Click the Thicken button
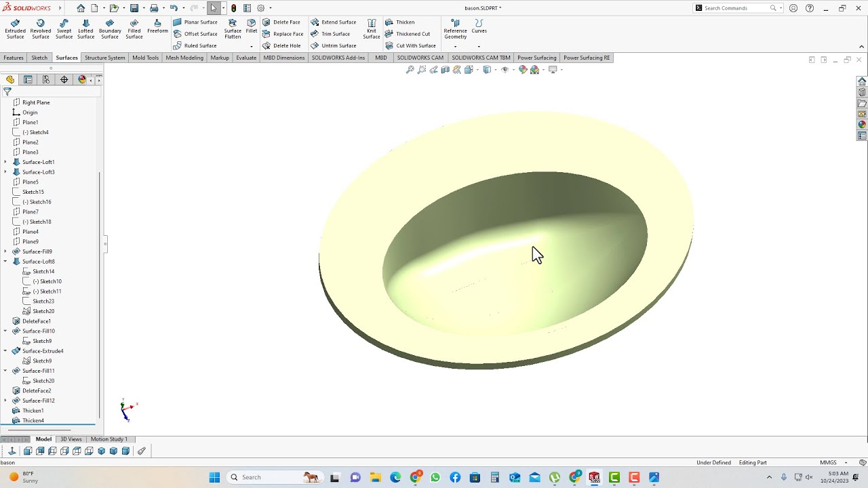The height and width of the screenshot is (488, 868). coord(399,22)
